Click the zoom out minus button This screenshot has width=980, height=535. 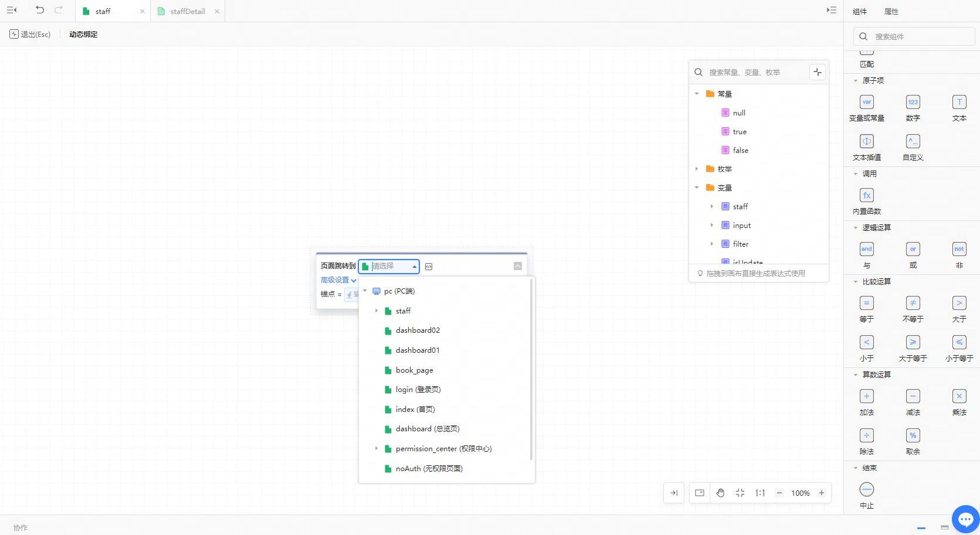click(x=779, y=493)
